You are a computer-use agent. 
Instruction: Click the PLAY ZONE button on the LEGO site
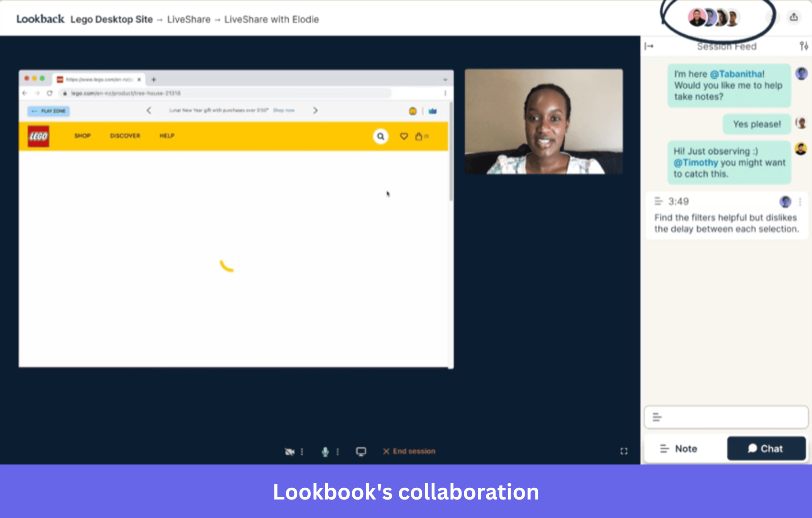tap(48, 111)
